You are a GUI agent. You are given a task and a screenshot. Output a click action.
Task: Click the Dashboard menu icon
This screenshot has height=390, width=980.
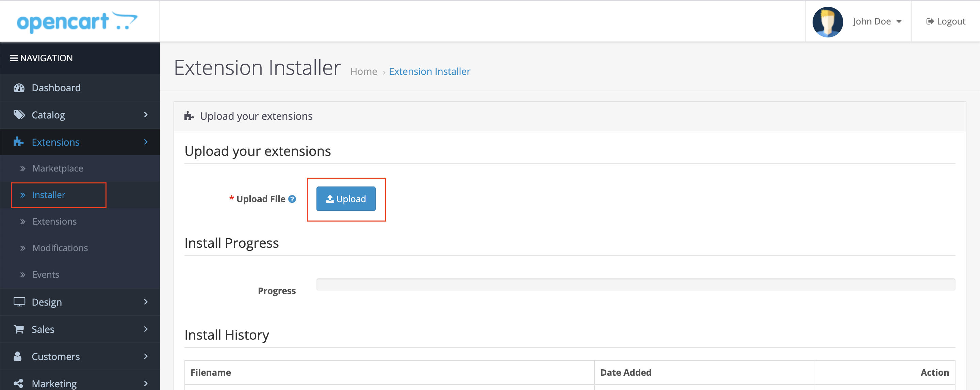pyautogui.click(x=18, y=87)
